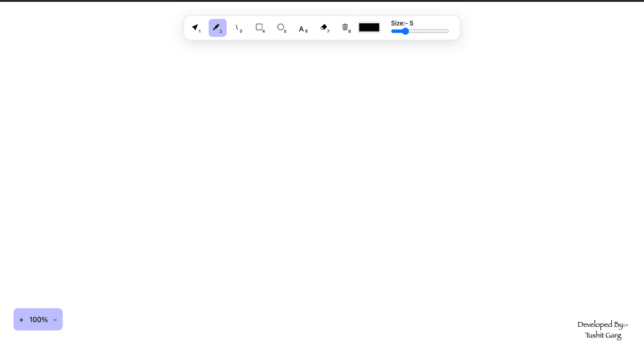This screenshot has width=644, height=353.
Task: Click the blank white drawing canvas
Action: click(322, 179)
